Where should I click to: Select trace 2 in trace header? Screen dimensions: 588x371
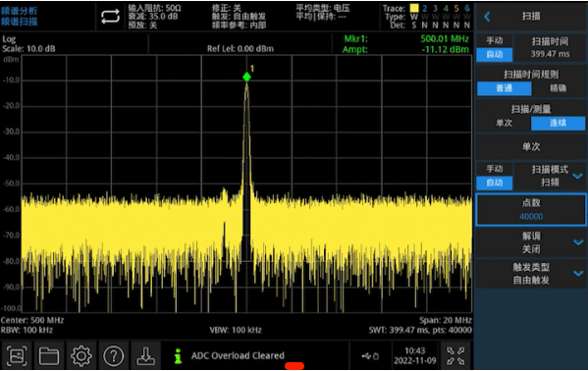(x=424, y=8)
